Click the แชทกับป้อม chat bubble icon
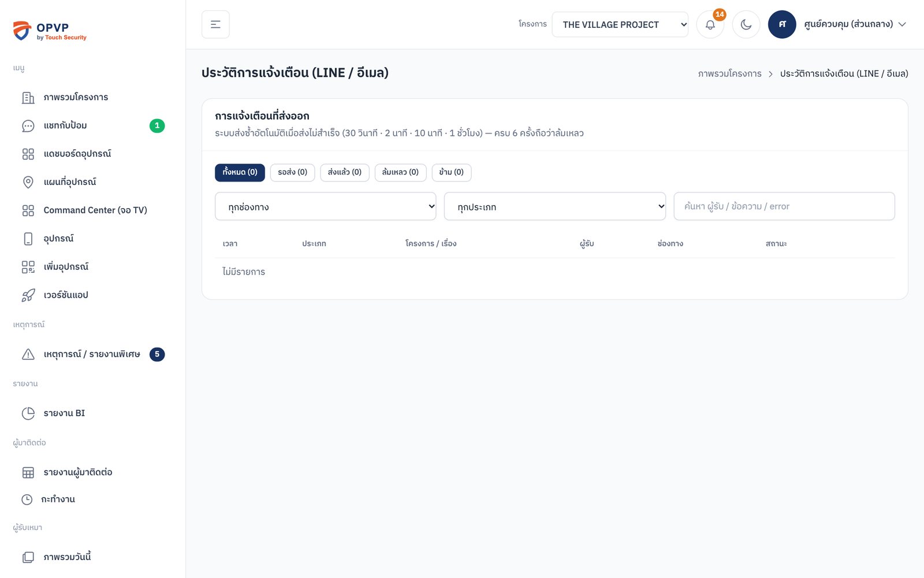924x578 pixels. tap(28, 125)
